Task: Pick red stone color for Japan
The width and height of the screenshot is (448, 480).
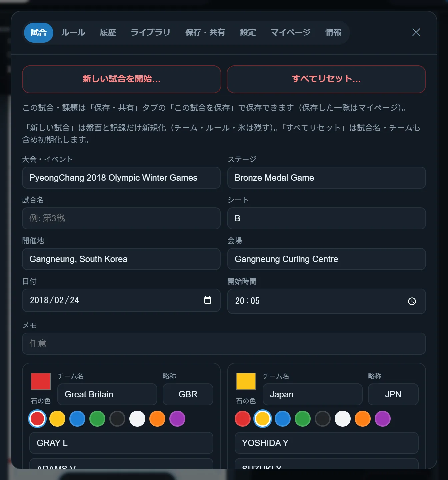Action: pos(243,419)
